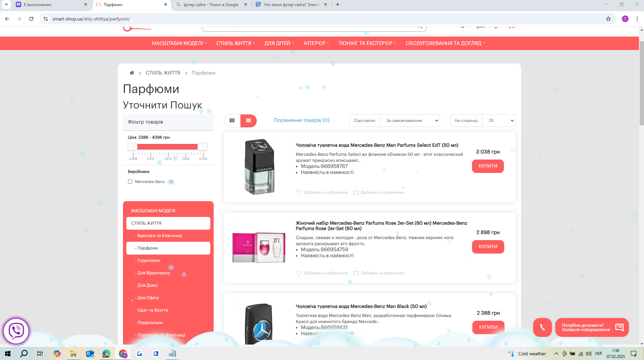Open Man Black product title link
Viewport: 644px width, 360px height.
click(361, 306)
